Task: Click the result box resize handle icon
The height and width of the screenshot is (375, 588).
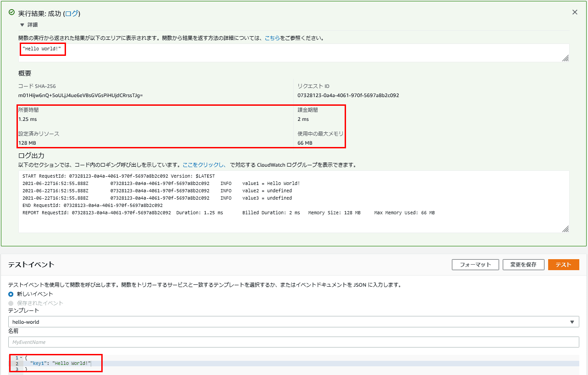Action: 566,58
